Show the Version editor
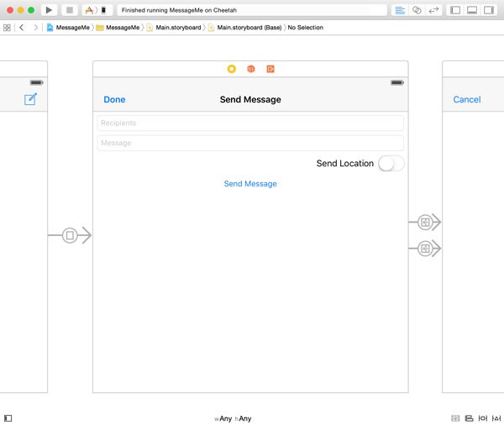Screen dimensions: 504x425 433,10
